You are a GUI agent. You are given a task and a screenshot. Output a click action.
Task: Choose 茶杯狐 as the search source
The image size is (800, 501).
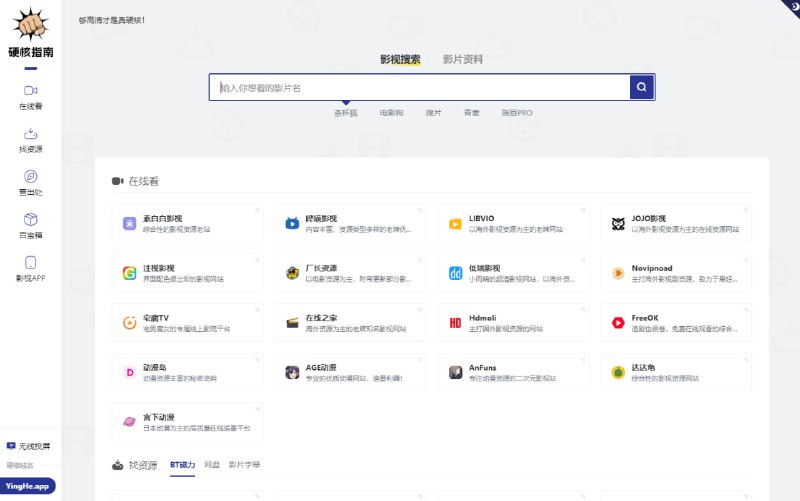click(x=346, y=113)
